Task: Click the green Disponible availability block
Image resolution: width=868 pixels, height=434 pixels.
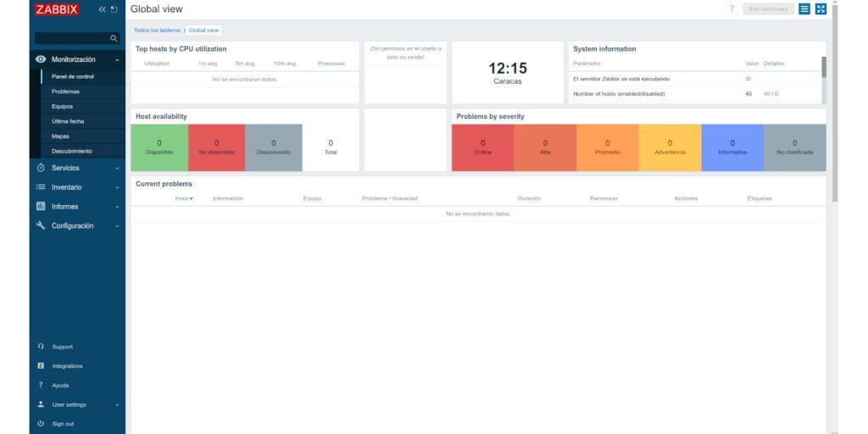Action: 159,147
